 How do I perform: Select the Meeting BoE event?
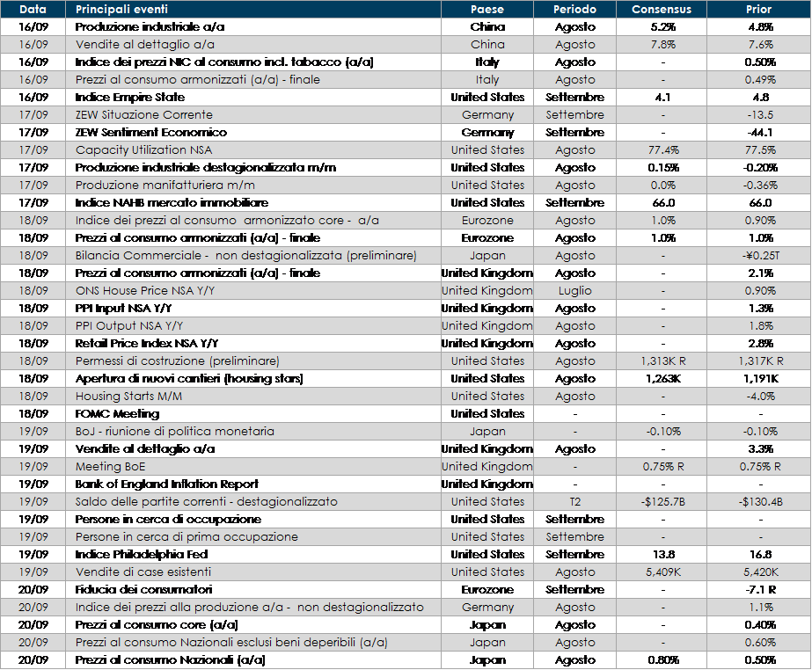[110, 467]
